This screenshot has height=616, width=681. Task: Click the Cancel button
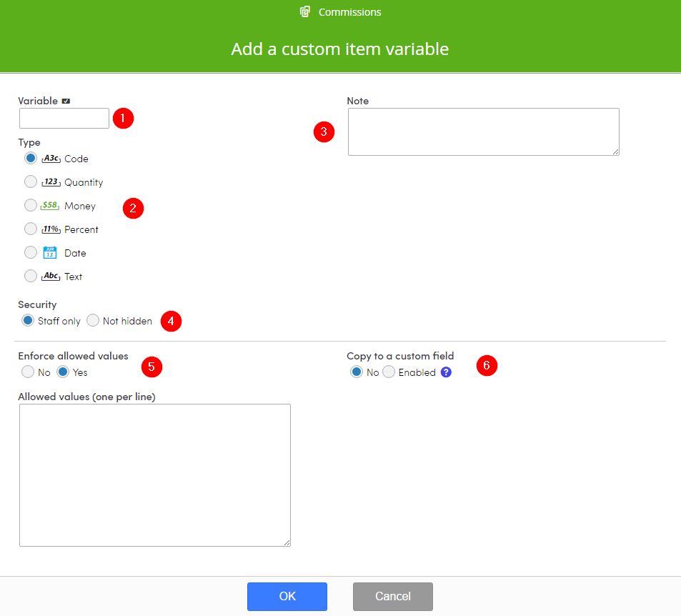[392, 596]
